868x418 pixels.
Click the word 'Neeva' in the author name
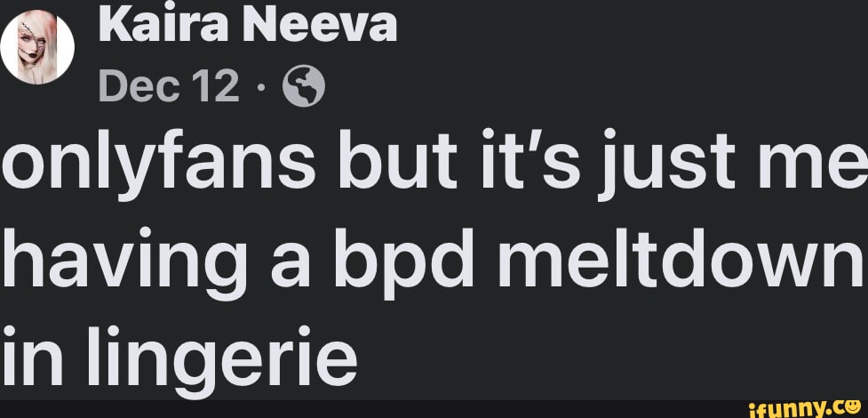pos(325,26)
